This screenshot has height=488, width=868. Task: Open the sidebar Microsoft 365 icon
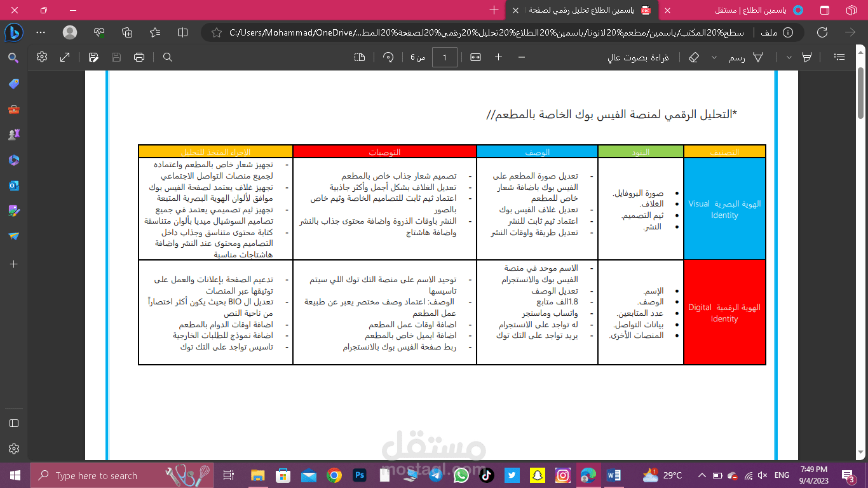[x=13, y=160]
